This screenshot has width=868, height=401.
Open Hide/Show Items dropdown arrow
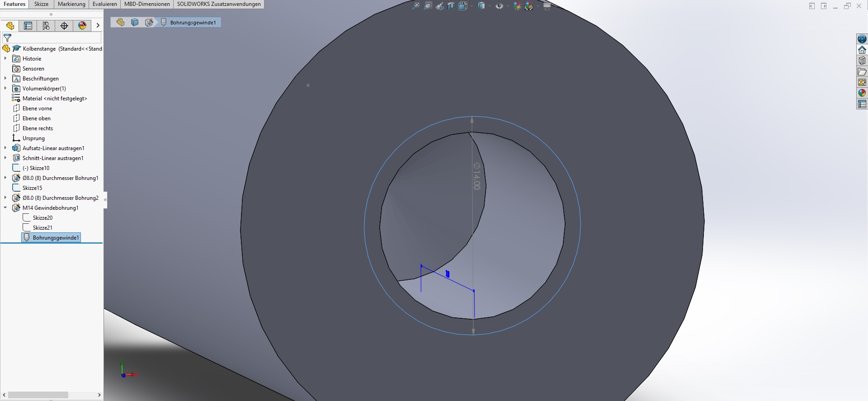[x=507, y=6]
